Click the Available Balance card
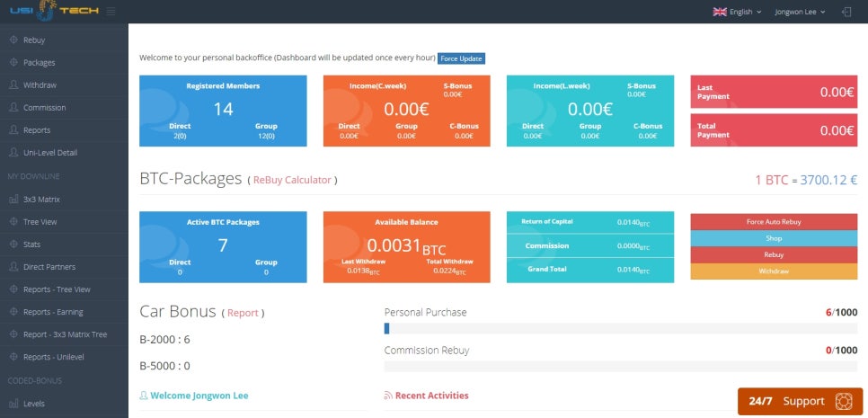The width and height of the screenshot is (868, 418). tap(406, 247)
